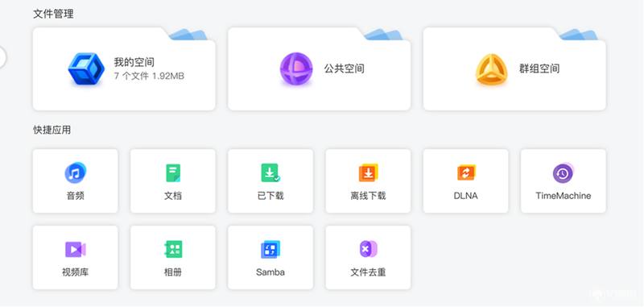The height and width of the screenshot is (307, 644).
Task: Click the 音频 label text
Action: (x=75, y=196)
